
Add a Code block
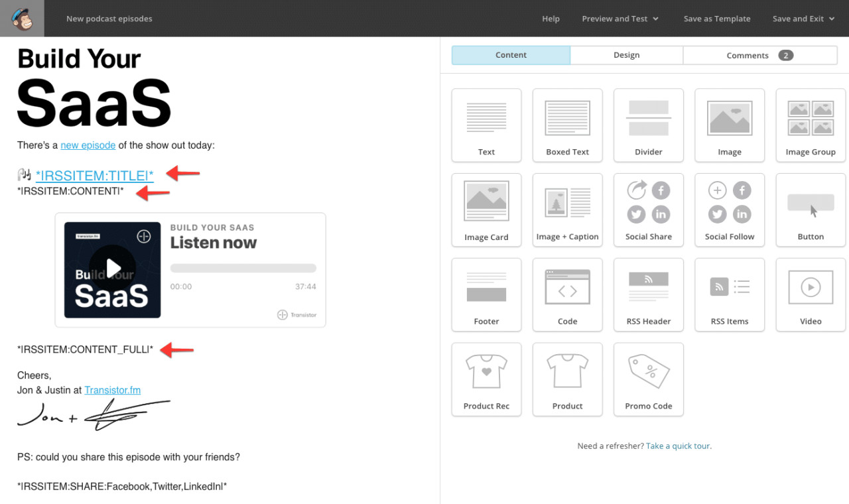567,294
